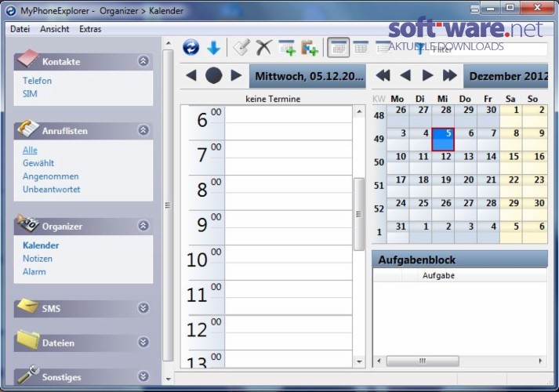Click the Kontakte red book icon

click(27, 59)
